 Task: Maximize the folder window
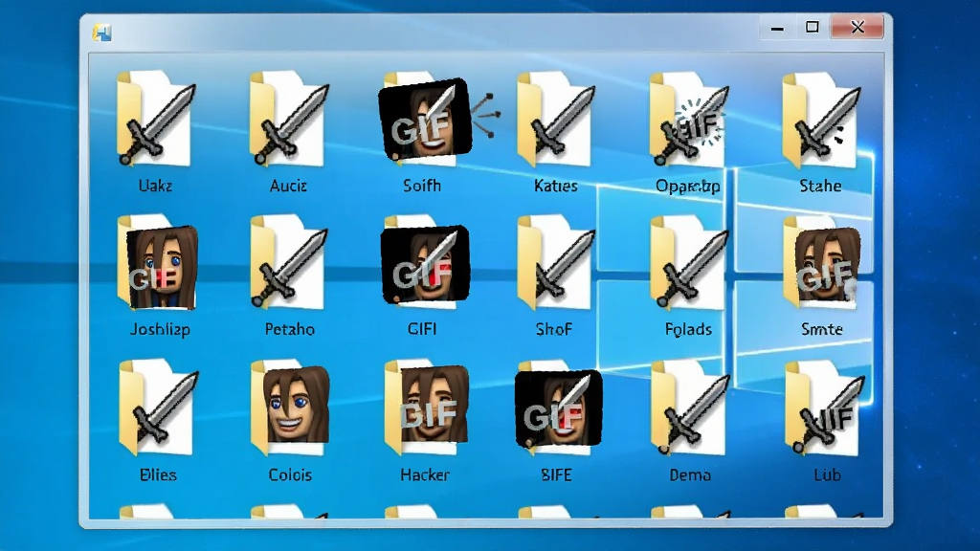tap(812, 28)
